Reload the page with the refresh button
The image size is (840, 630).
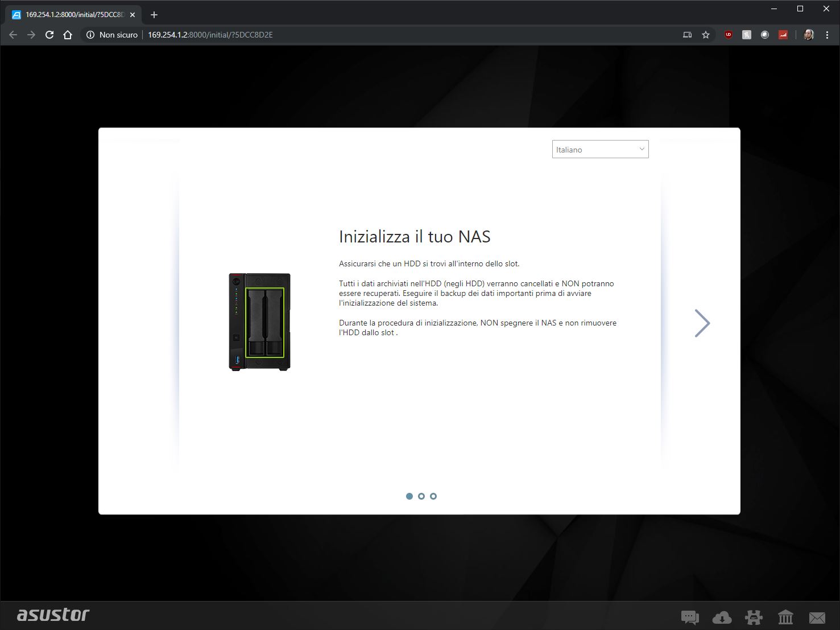click(x=49, y=35)
